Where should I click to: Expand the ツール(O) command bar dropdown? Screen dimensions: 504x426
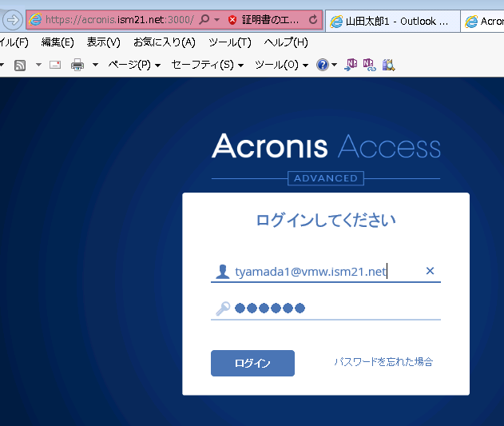click(x=280, y=65)
